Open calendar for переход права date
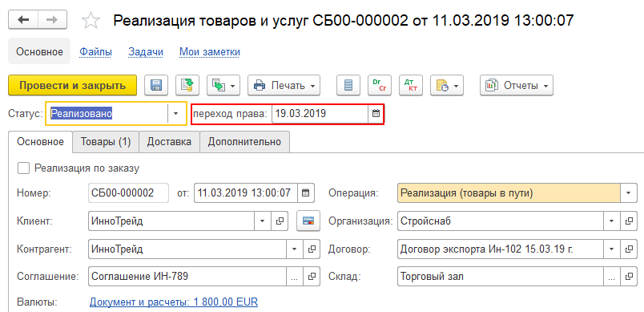The height and width of the screenshot is (312, 644). [x=376, y=113]
